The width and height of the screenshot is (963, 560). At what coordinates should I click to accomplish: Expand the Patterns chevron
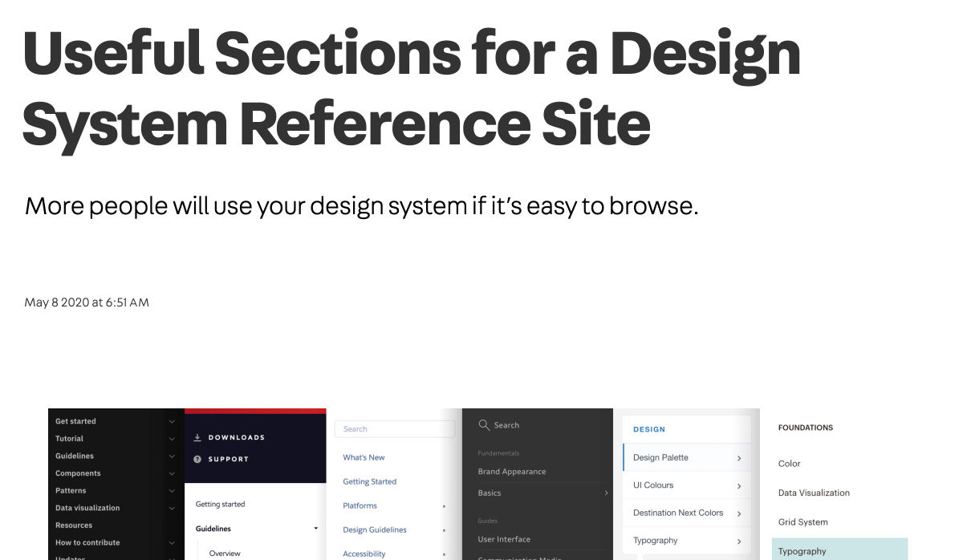click(172, 491)
